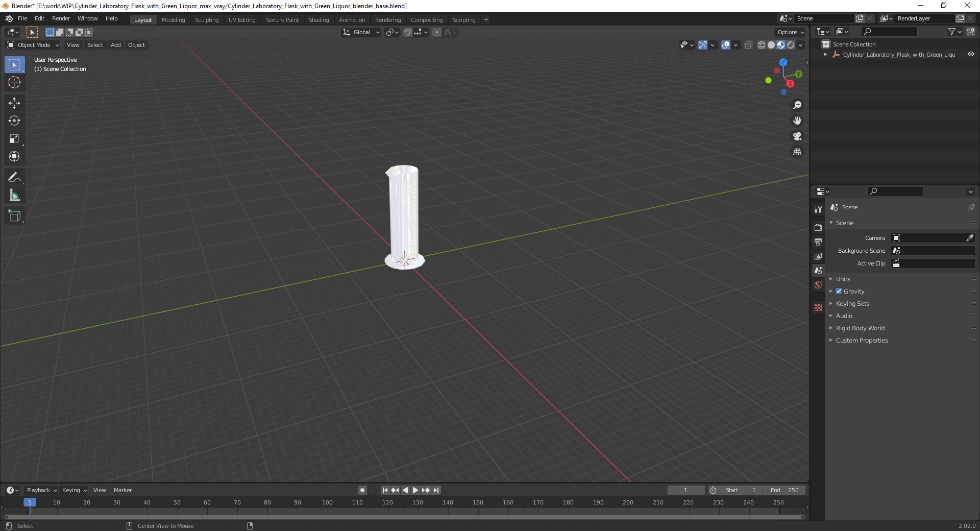Click the viewport zoom magnifier icon

point(797,105)
